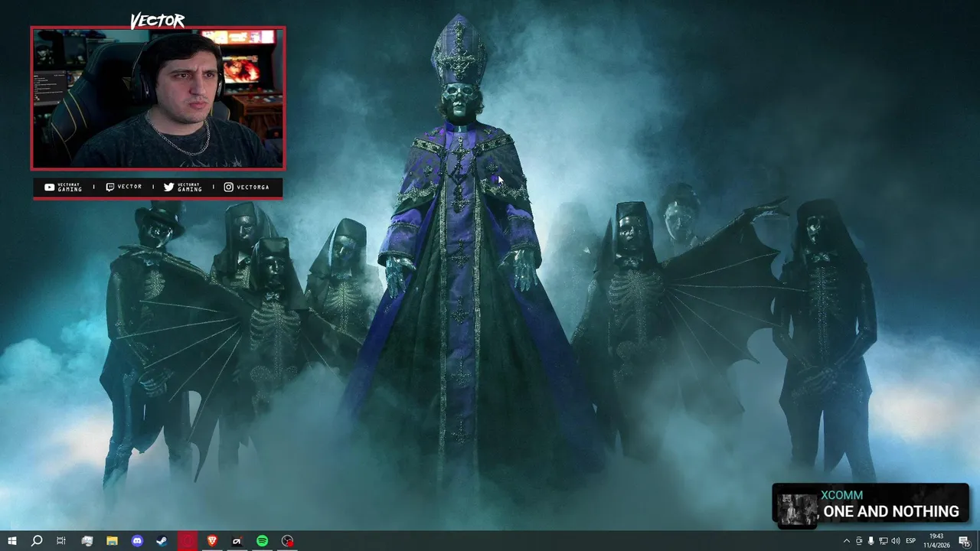Open network settings tray icon
The image size is (980, 551).
883,541
